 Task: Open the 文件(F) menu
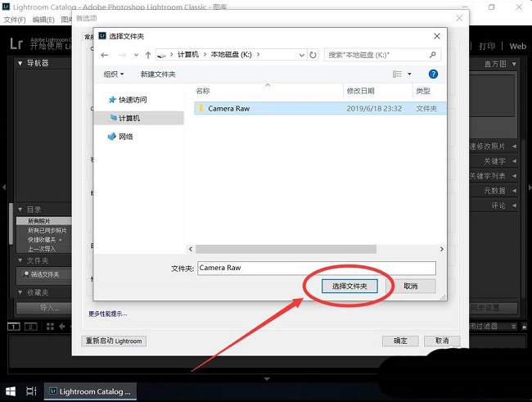click(14, 20)
